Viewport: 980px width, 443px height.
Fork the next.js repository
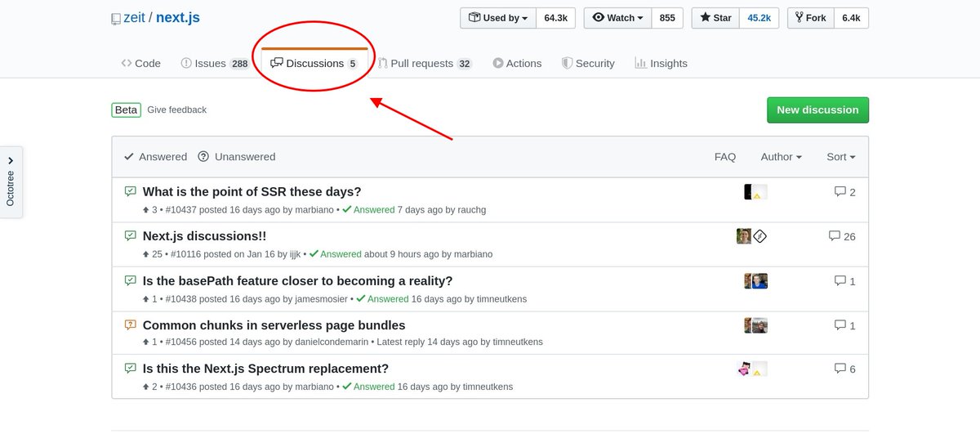click(810, 18)
